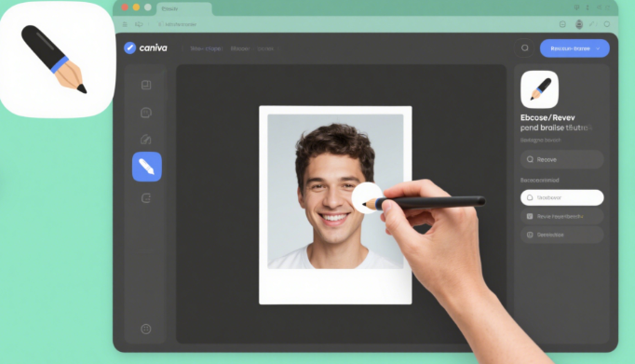The width and height of the screenshot is (635, 364).
Task: Click the blue Rexxon-bzaee button
Action: (x=574, y=48)
